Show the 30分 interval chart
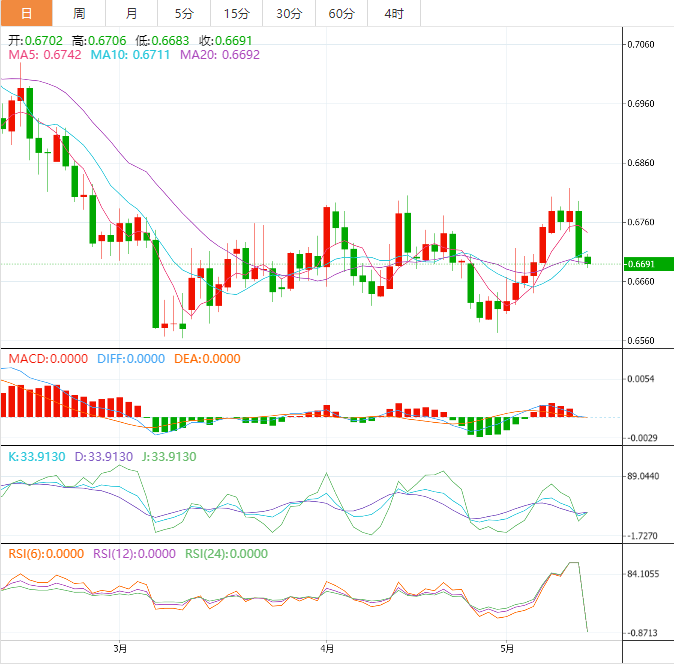This screenshot has width=674, height=668. coord(289,13)
